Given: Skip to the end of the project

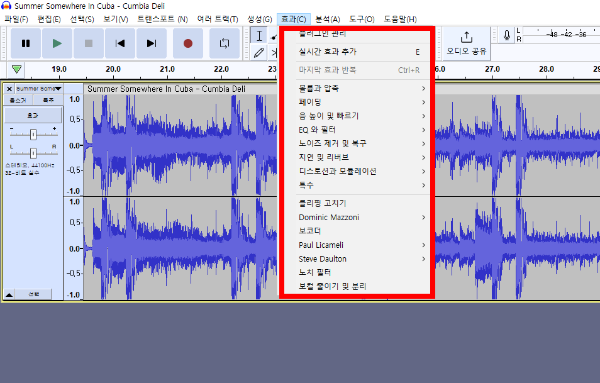Looking at the screenshot, I should pyautogui.click(x=151, y=43).
